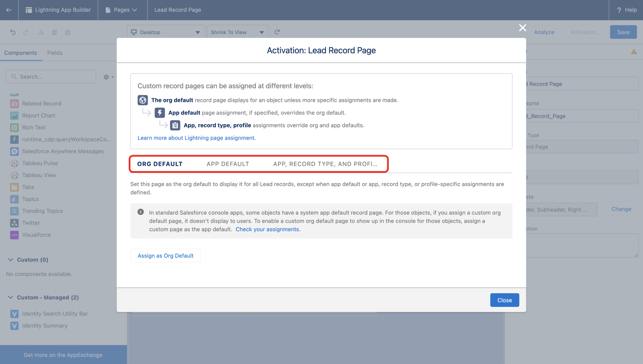
Task: Open the Pages menu
Action: pos(122,10)
